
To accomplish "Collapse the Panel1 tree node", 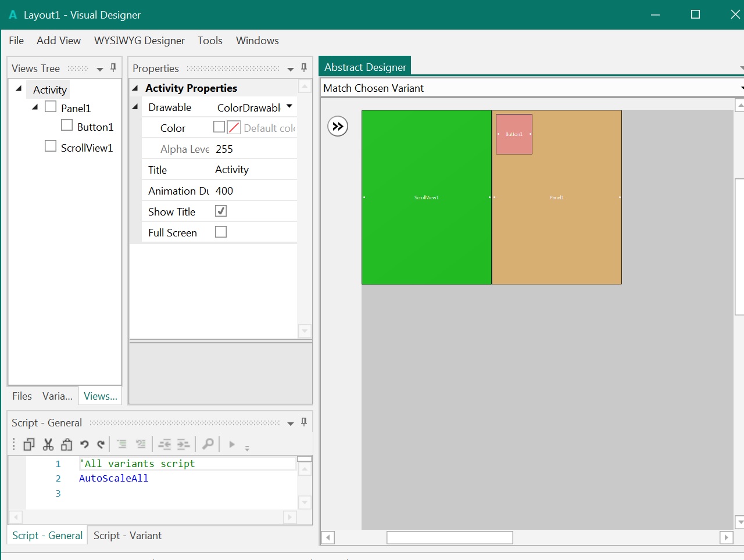I will click(x=35, y=107).
